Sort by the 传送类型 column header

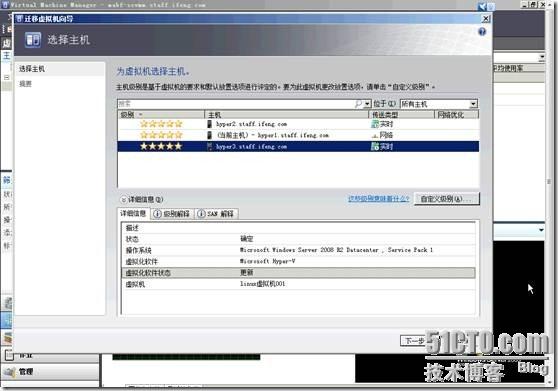coord(401,115)
